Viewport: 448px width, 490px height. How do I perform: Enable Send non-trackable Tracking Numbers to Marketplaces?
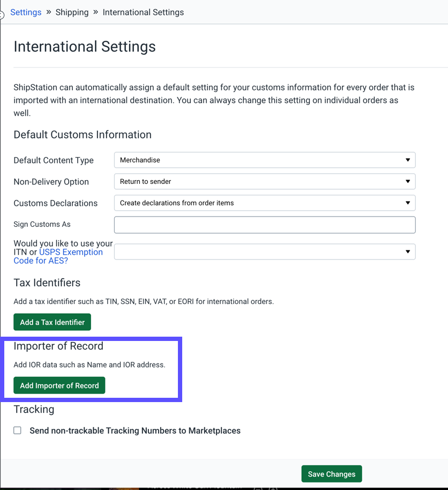17,430
